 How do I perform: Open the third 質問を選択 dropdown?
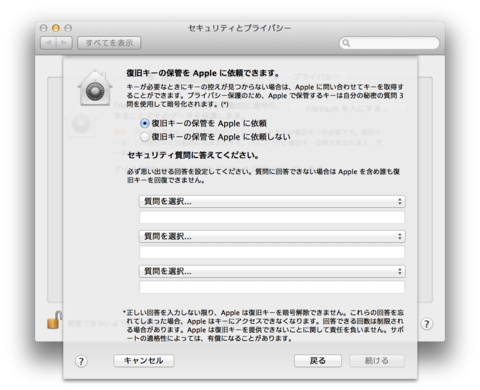tap(272, 271)
